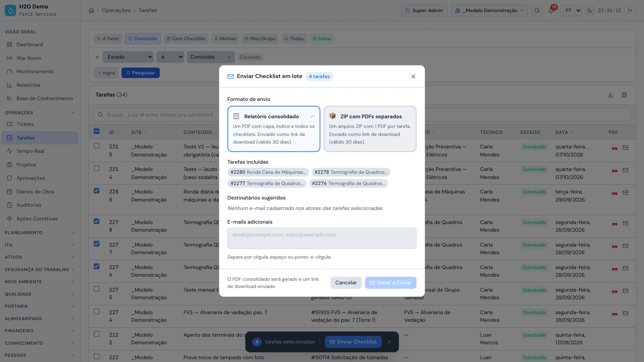Open the Concluído value dropdown

[211, 57]
